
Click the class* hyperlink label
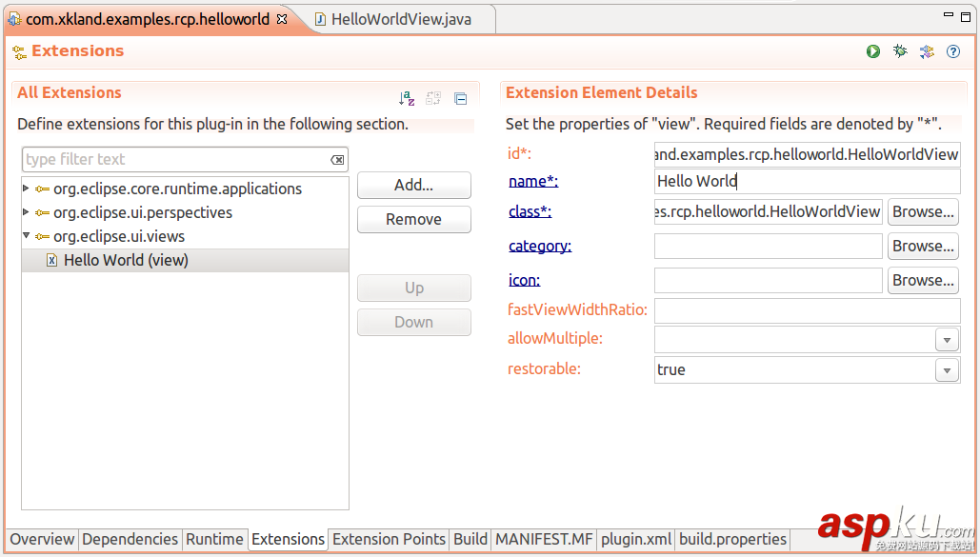point(530,211)
